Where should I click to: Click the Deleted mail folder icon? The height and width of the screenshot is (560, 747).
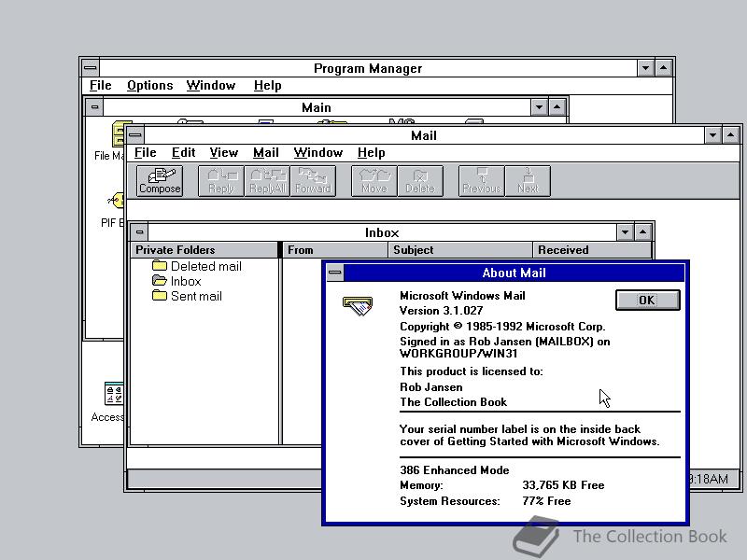[159, 266]
